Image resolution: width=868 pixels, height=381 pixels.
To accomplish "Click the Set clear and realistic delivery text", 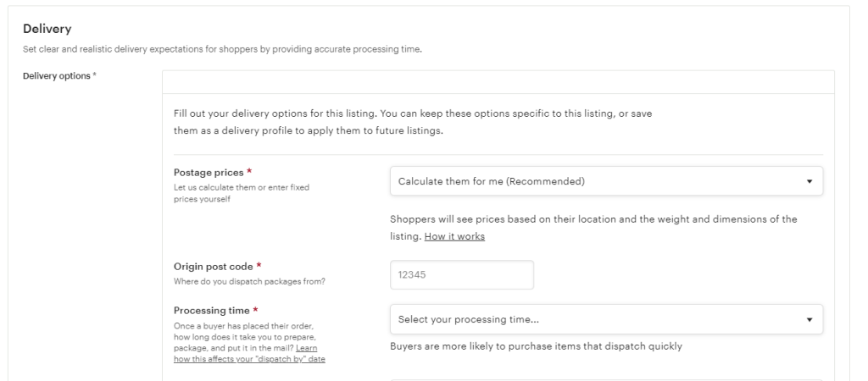I will tap(222, 49).
